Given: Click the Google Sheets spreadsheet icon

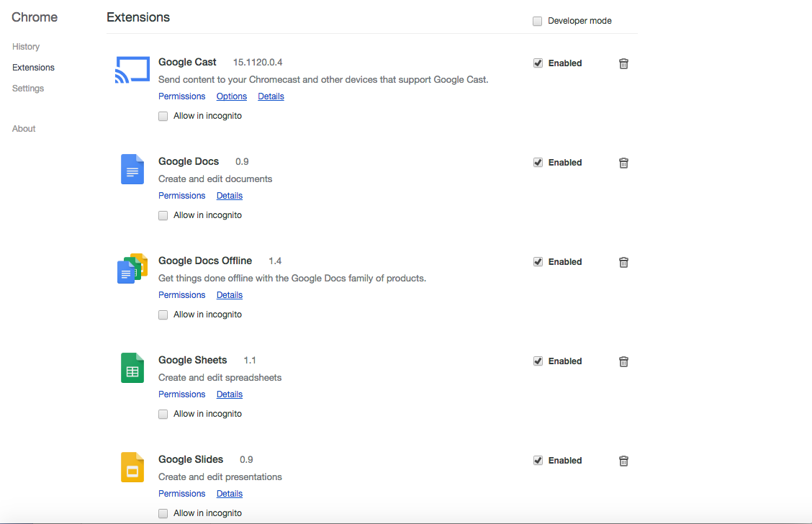Looking at the screenshot, I should [x=132, y=368].
